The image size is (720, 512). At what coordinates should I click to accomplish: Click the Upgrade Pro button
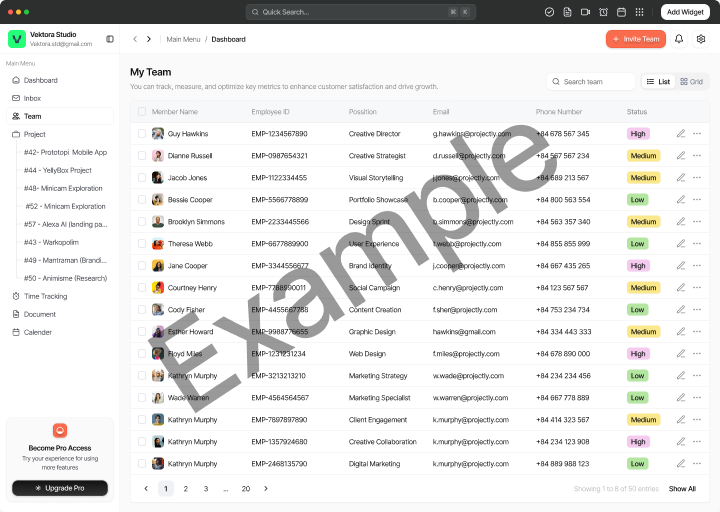(60, 488)
